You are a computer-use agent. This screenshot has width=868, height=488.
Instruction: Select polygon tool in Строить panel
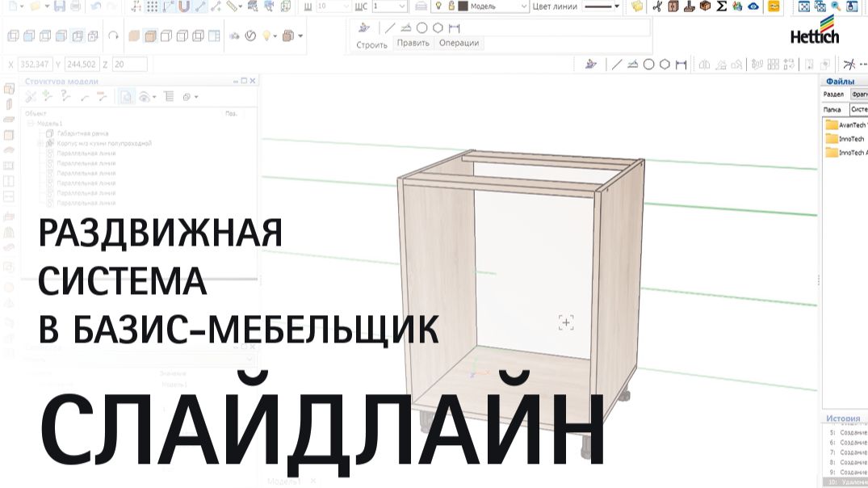(x=438, y=27)
